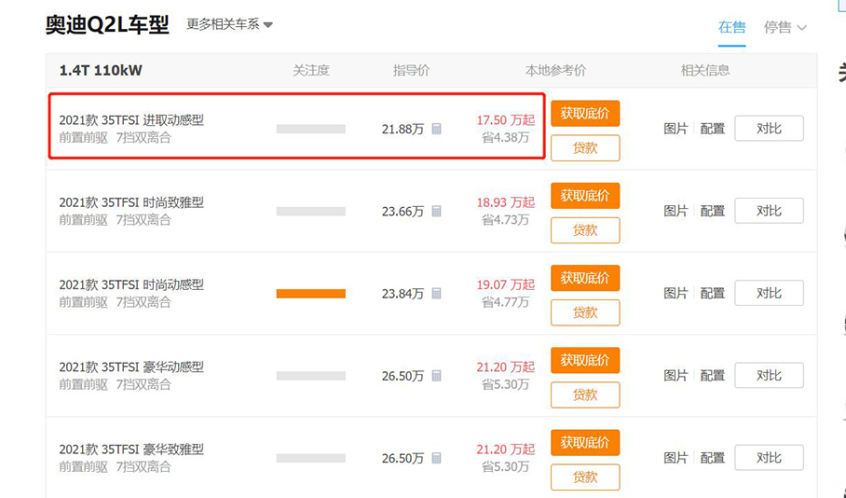This screenshot has width=846, height=498.
Task: Open calculator icon beside 21.88万 price
Action: point(436,129)
